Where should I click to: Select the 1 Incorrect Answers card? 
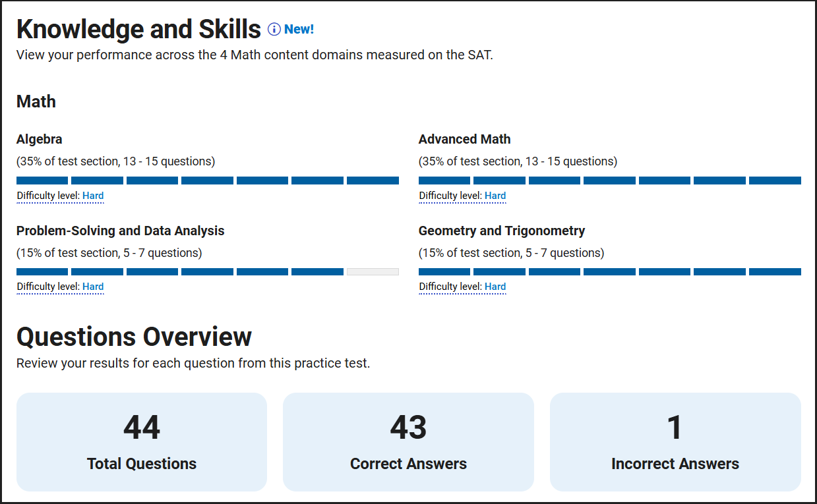tap(675, 442)
